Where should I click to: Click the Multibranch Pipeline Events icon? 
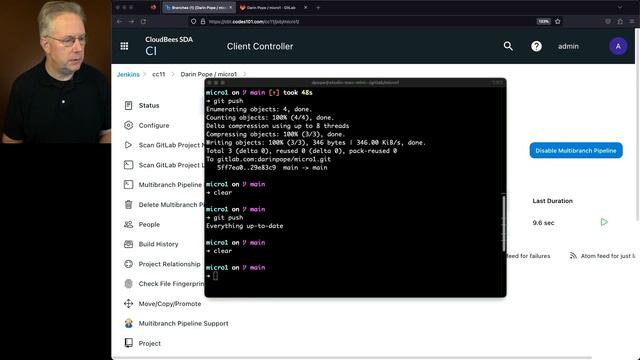click(128, 184)
